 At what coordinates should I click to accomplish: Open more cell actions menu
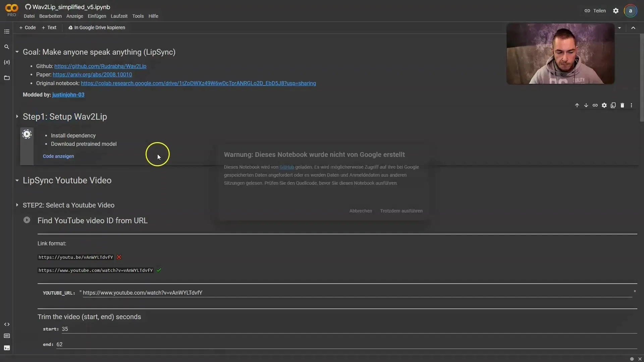pyautogui.click(x=631, y=105)
